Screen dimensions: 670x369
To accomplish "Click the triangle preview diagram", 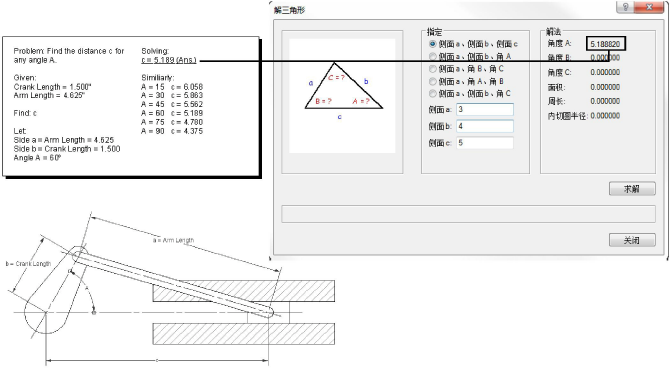I will click(342, 96).
